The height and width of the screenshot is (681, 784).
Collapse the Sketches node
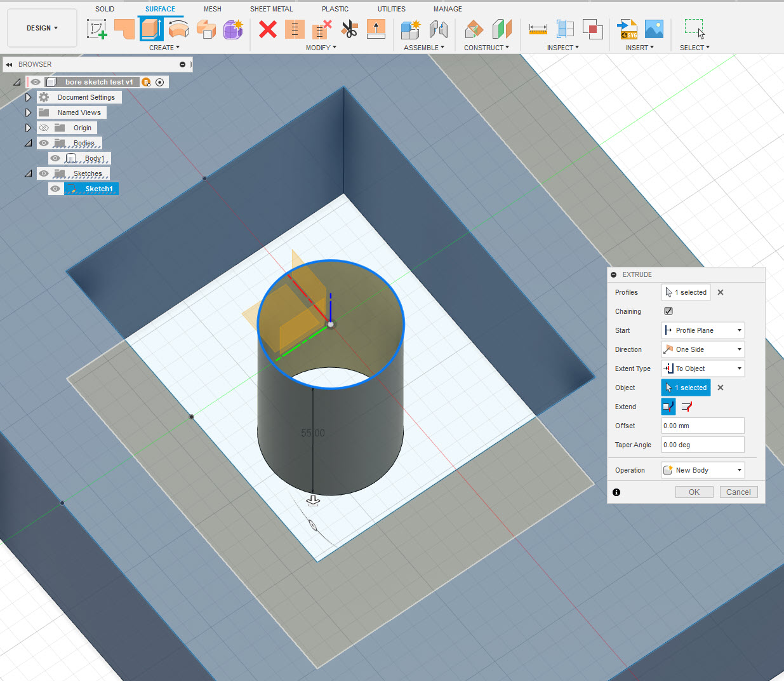pyautogui.click(x=28, y=173)
